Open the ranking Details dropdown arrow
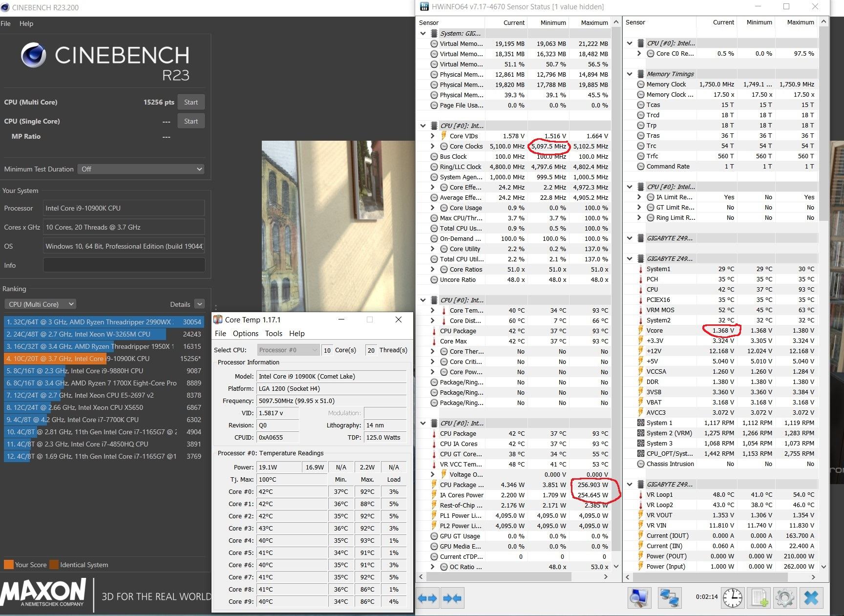Screen dimensions: 844x616 coord(199,304)
